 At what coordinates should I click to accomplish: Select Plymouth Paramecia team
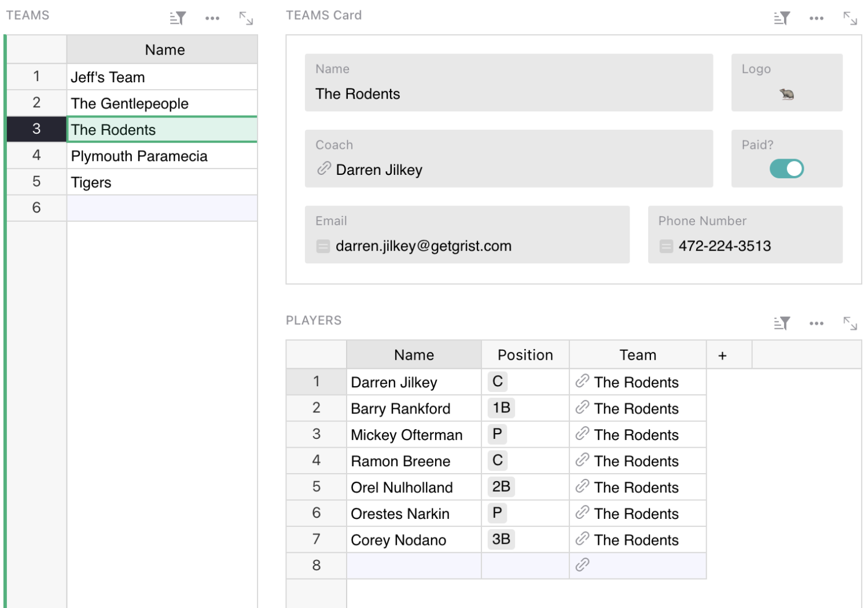(x=162, y=156)
